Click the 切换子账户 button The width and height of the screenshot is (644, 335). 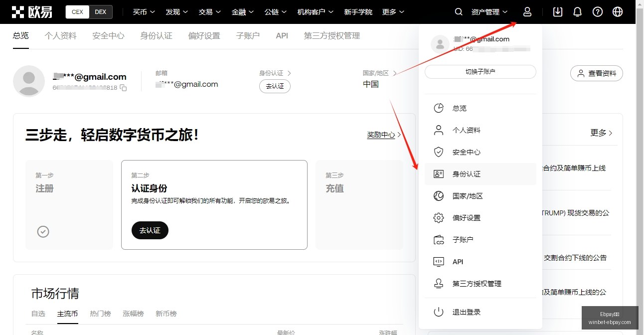point(481,72)
